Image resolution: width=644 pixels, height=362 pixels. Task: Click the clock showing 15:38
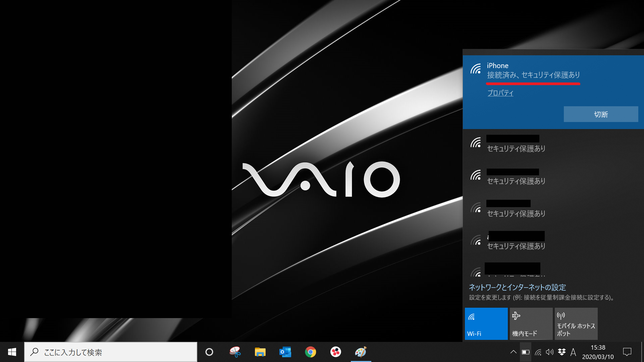pyautogui.click(x=598, y=348)
